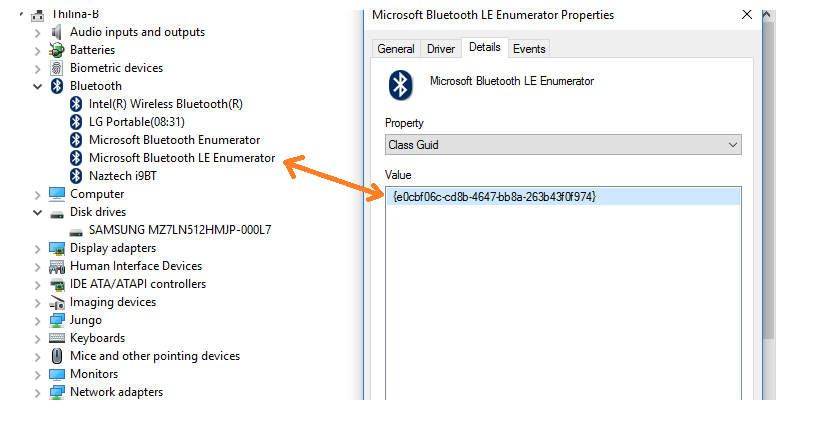The image size is (835, 448).
Task: Click the Monitors category icon
Action: point(57,374)
